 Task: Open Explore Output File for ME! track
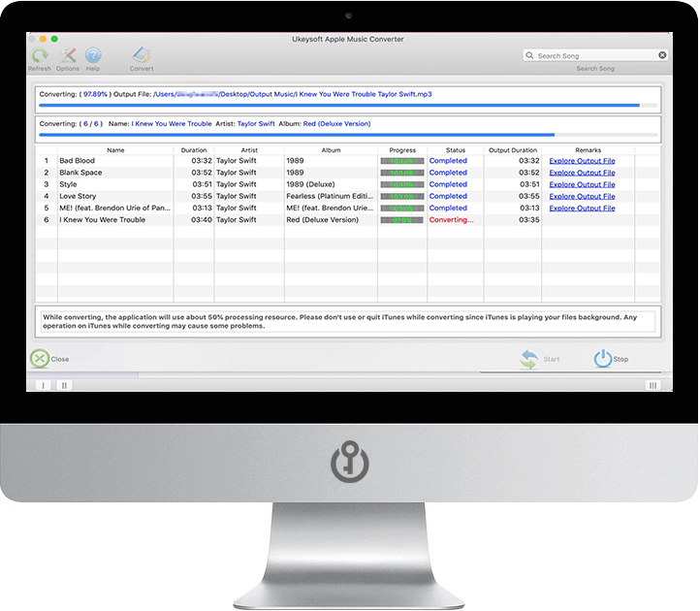pyautogui.click(x=582, y=209)
